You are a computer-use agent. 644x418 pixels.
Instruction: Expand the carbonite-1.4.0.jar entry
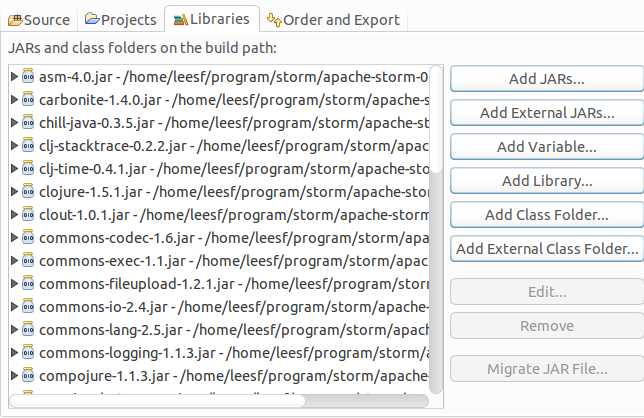(14, 99)
